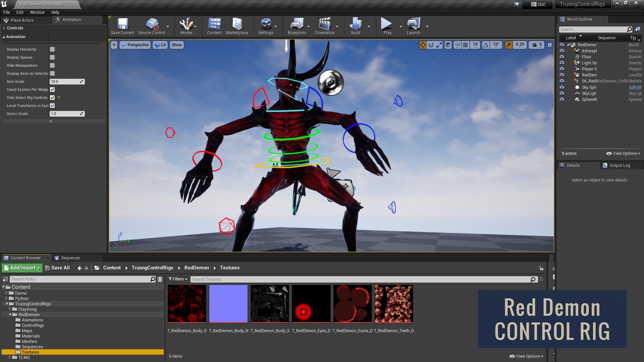
Task: Open the Add/Import dropdown
Action: pyautogui.click(x=22, y=268)
